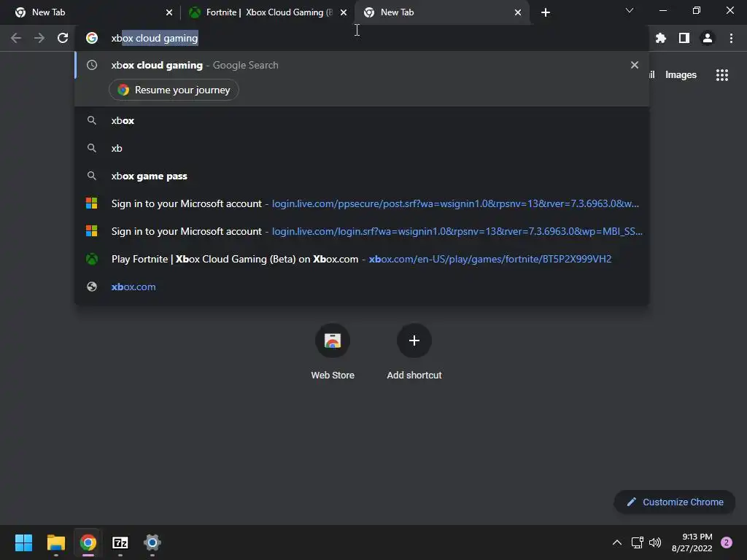
Task: Click the Add shortcut button
Action: point(414,351)
